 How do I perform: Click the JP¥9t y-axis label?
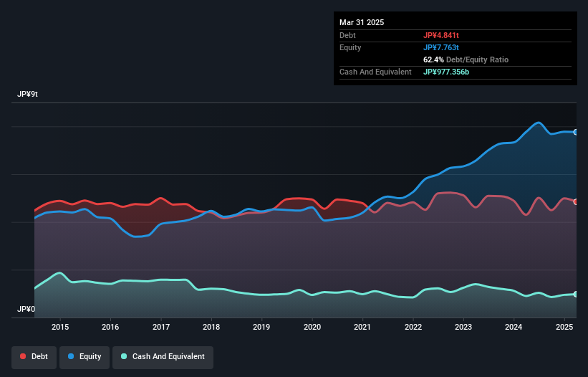[x=28, y=95]
